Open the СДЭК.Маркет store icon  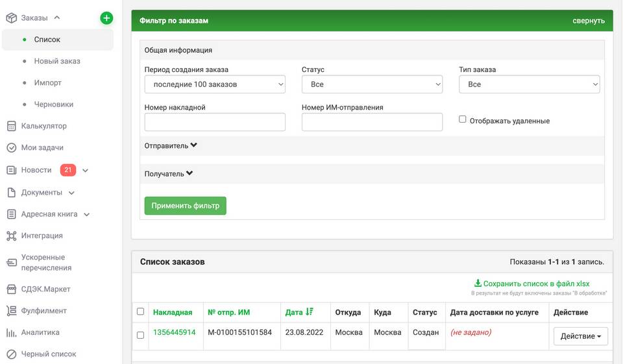pos(11,289)
